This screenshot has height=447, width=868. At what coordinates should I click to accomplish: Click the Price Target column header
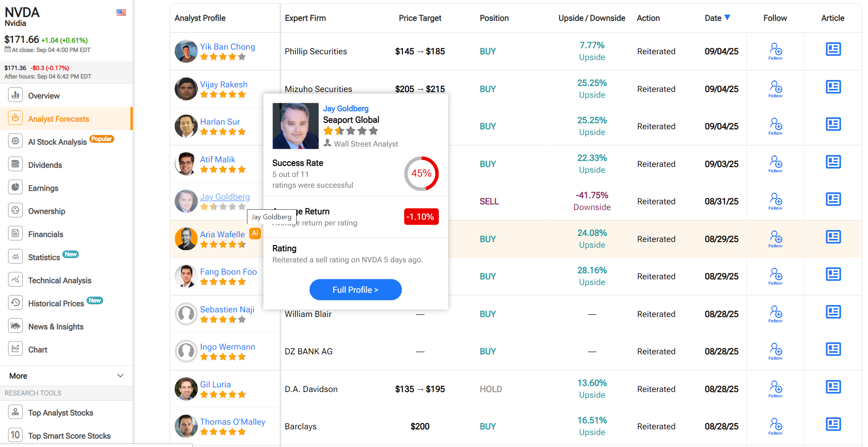pos(420,18)
